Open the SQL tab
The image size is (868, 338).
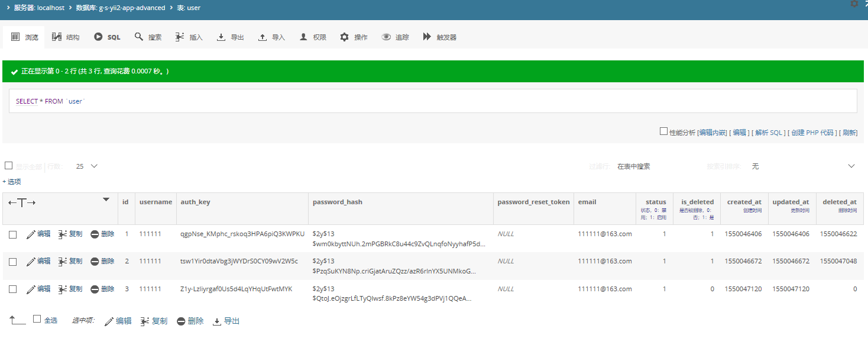(x=107, y=37)
